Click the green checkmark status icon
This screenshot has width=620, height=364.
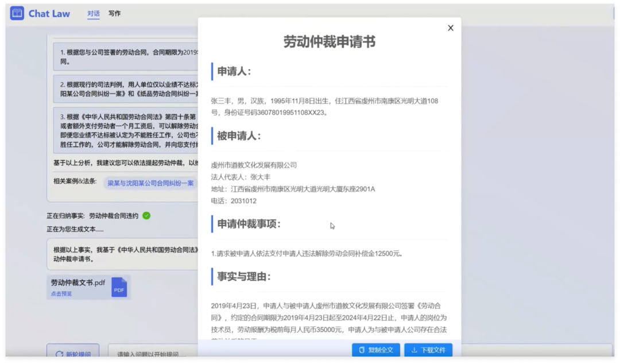[x=146, y=216]
